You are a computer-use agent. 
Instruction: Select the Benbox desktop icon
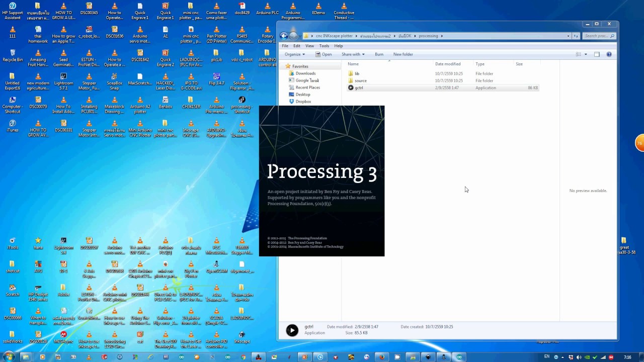(166, 103)
